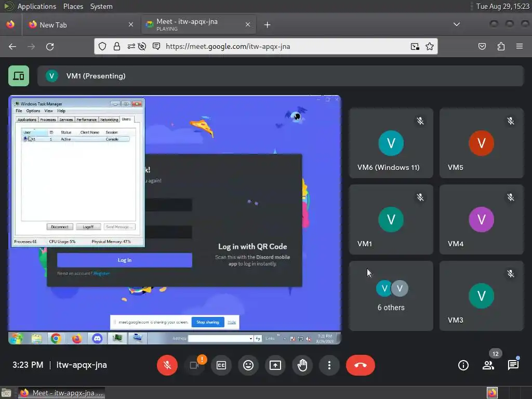Open the chat panel
The height and width of the screenshot is (399, 532).
coord(513,365)
